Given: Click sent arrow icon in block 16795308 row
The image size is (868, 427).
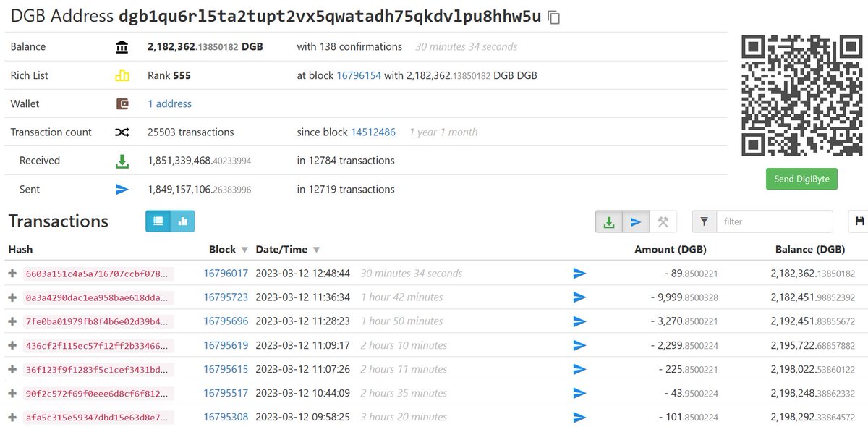Looking at the screenshot, I should 579,417.
